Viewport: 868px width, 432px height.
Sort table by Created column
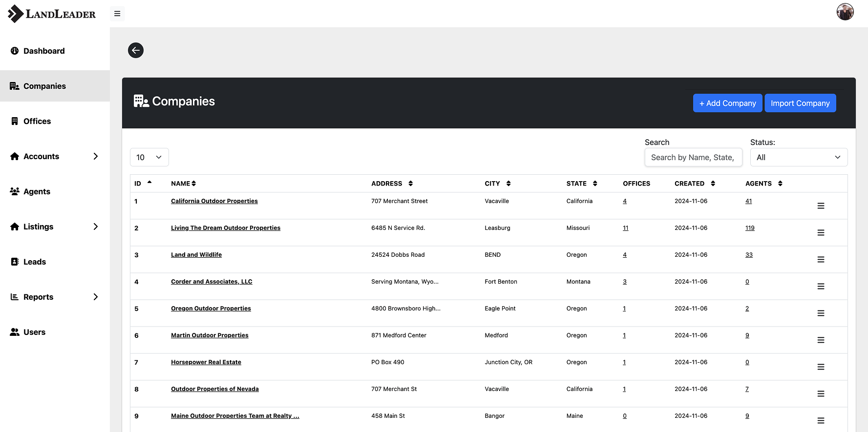tap(695, 184)
